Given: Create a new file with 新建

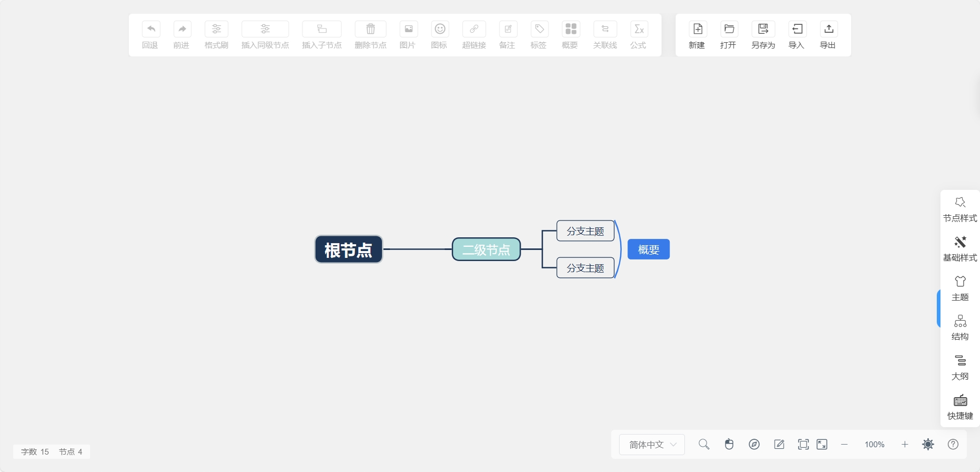Looking at the screenshot, I should [698, 29].
